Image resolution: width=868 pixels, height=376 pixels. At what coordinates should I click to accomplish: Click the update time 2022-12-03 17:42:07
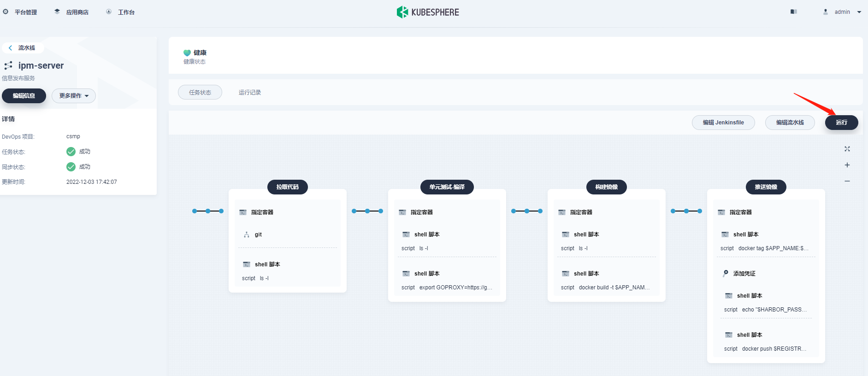pos(92,182)
